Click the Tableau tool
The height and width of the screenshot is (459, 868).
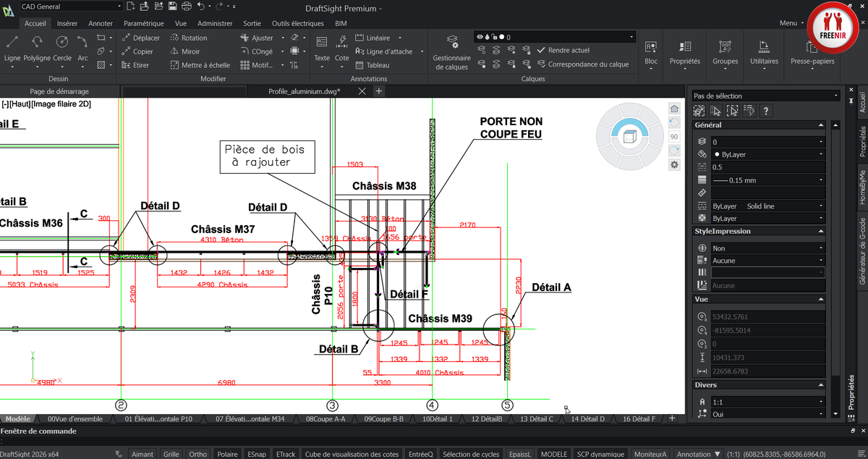pos(371,65)
